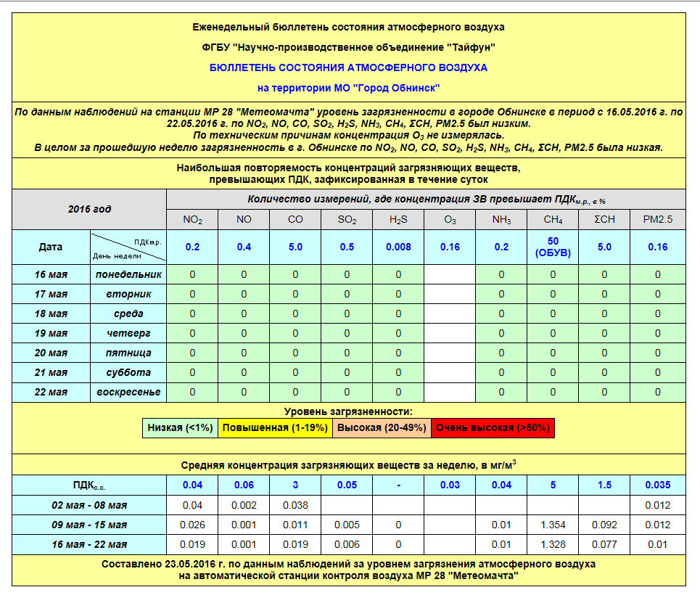
Task: Click the "2016 год" header cell
Action: 89,209
